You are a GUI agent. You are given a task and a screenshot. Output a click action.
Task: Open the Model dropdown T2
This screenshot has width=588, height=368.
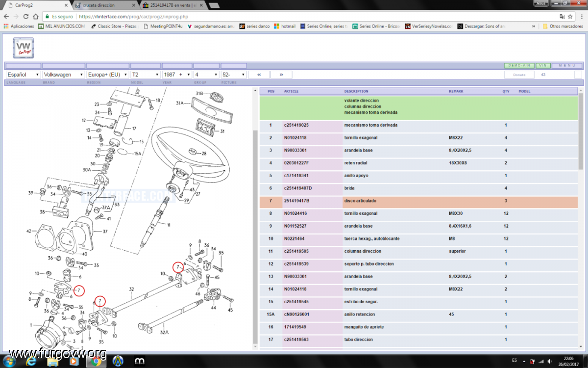(145, 75)
